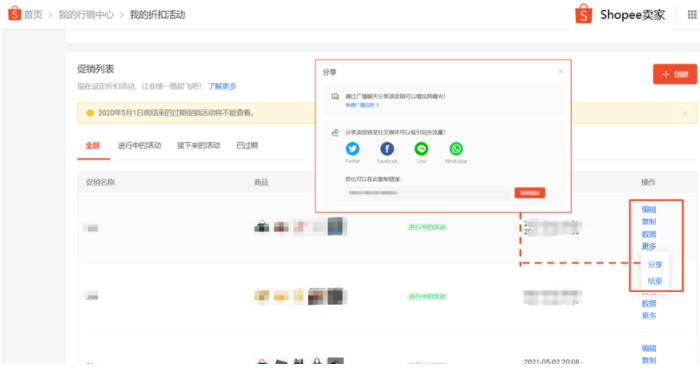Share promotion via Twitter icon
This screenshot has width=700, height=371.
352,149
